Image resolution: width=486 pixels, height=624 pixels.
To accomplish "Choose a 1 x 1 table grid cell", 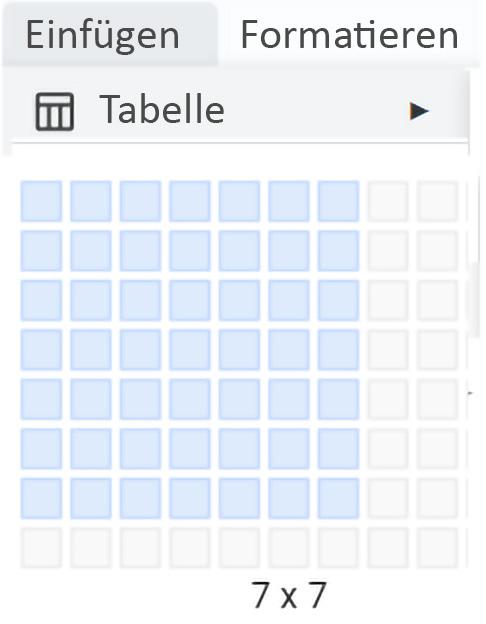I will click(x=41, y=201).
